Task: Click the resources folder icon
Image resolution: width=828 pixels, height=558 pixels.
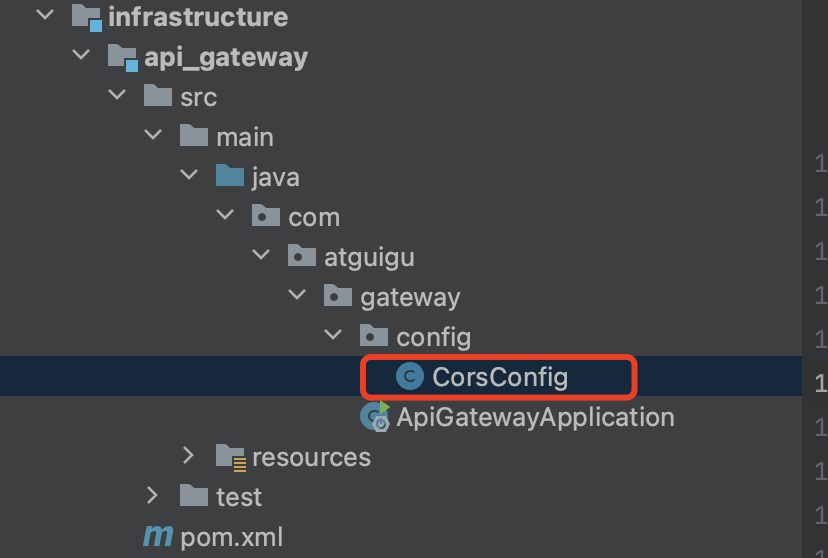Action: [x=231, y=457]
